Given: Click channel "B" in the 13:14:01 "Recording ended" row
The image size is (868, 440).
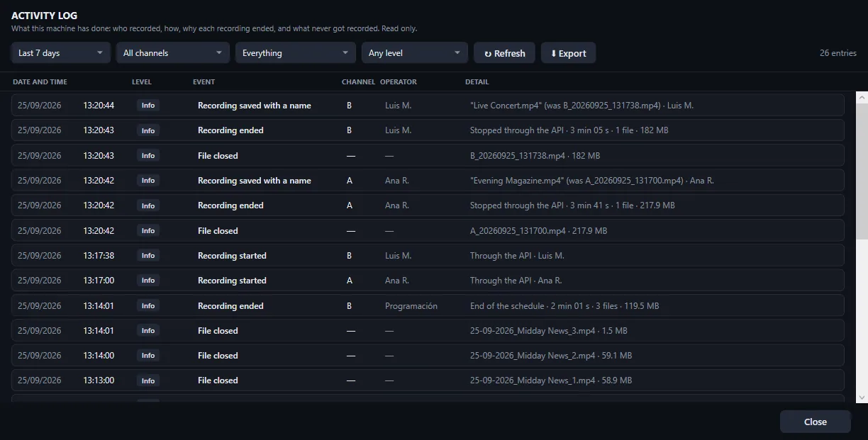Looking at the screenshot, I should click(x=349, y=306).
